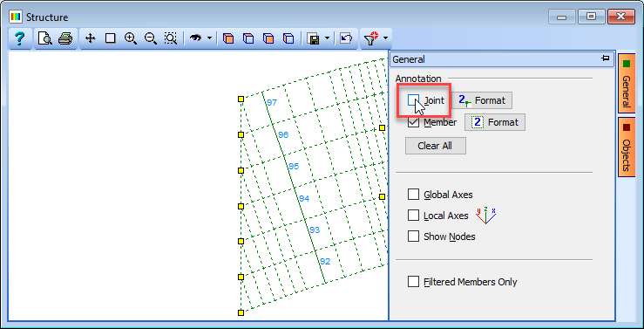
Task: Select the pan (four-arrow) tool
Action: [90, 38]
